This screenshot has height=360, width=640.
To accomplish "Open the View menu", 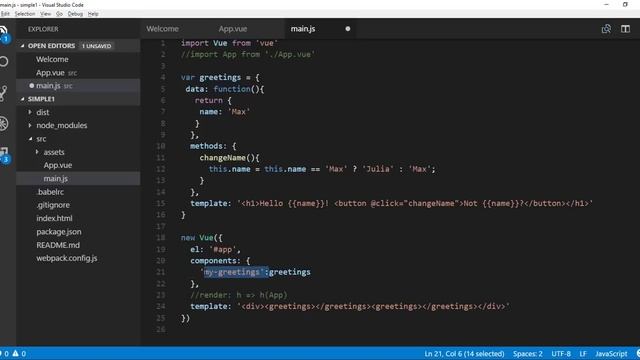I will tap(45, 14).
